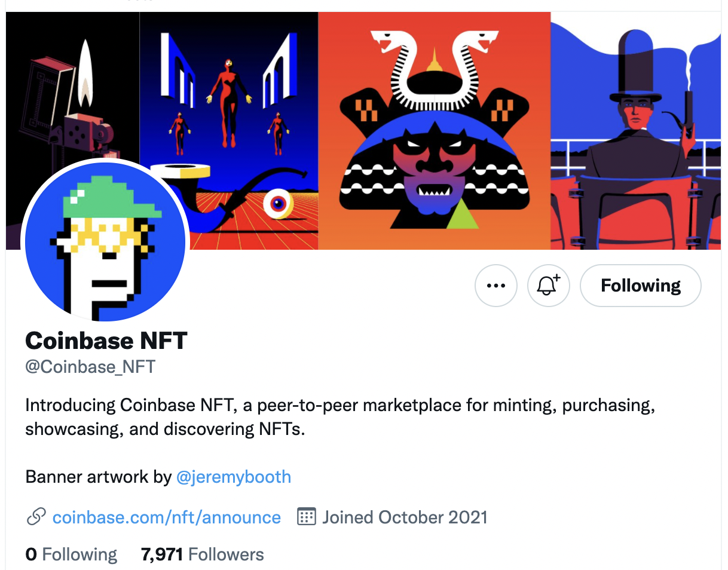This screenshot has height=570, width=728.
Task: Click the chain link icon
Action: [x=36, y=517]
